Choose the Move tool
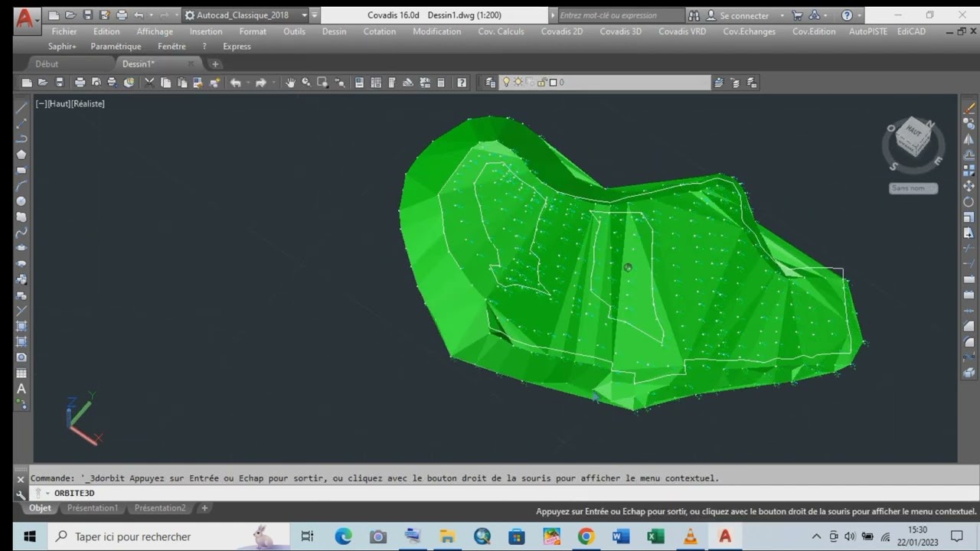The width and height of the screenshot is (980, 551). click(x=969, y=186)
